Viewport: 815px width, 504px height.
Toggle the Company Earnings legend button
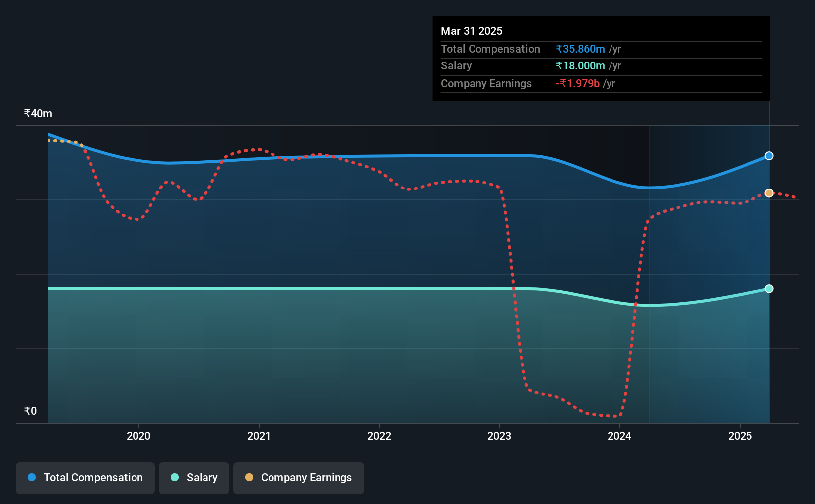point(299,478)
